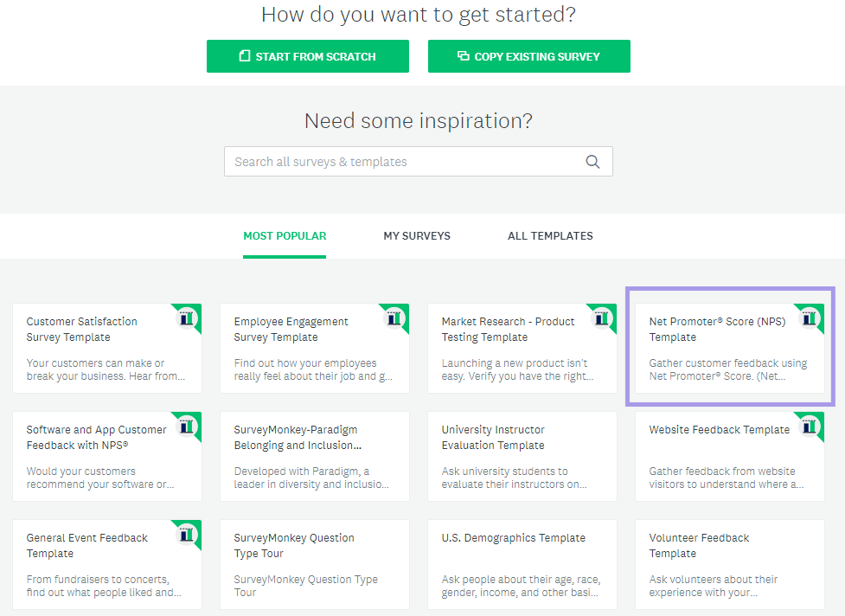Click benchmark badge on Customer Satisfaction Survey card
This screenshot has width=845, height=616.
coord(187,318)
